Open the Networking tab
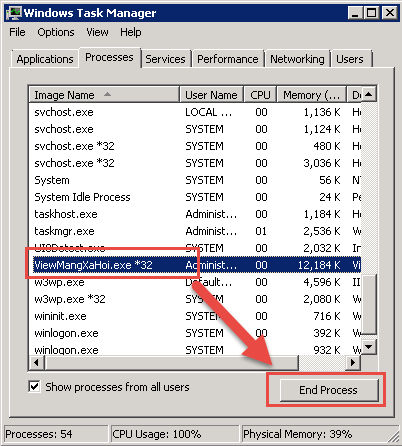Screen dimensions: 402x446 [x=297, y=59]
